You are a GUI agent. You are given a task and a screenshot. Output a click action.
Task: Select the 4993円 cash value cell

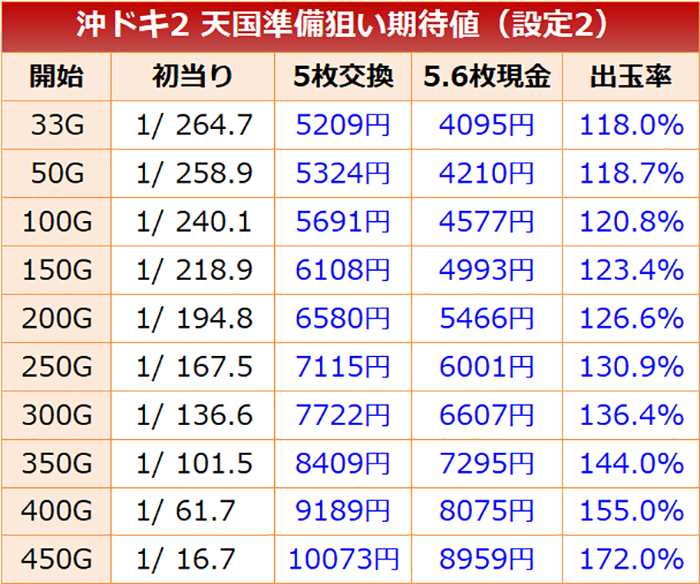(487, 269)
